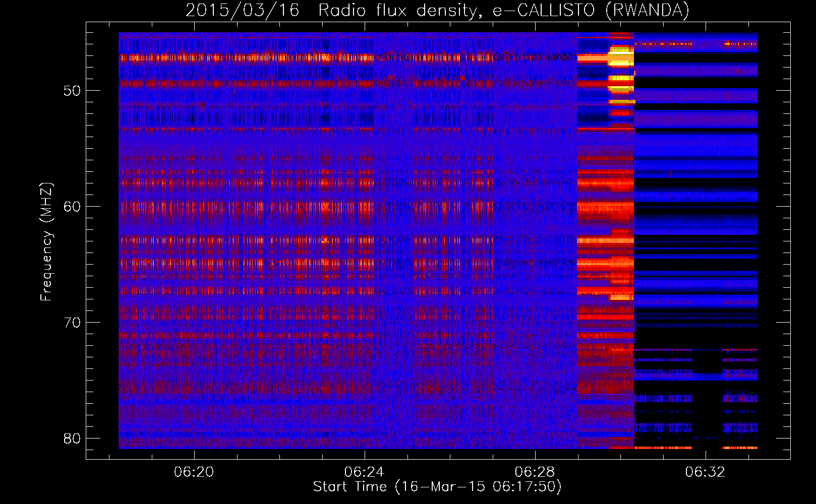This screenshot has width=816, height=504.
Task: Click the 06:28 time tick label
Action: (535, 472)
